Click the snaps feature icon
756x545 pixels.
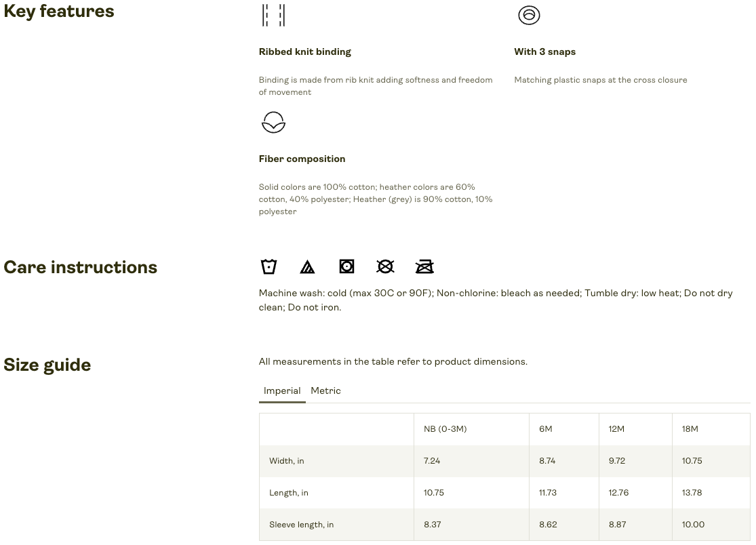tap(529, 15)
